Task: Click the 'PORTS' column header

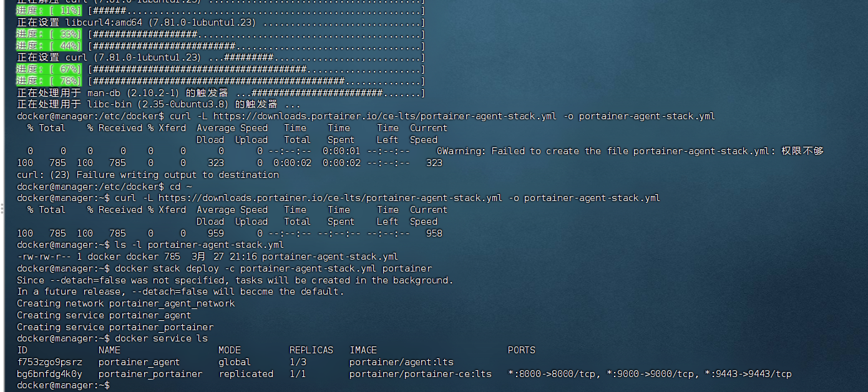Action: 522,350
